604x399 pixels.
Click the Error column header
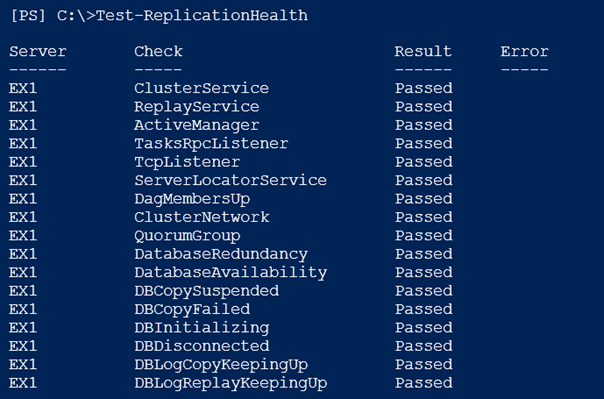(x=524, y=51)
